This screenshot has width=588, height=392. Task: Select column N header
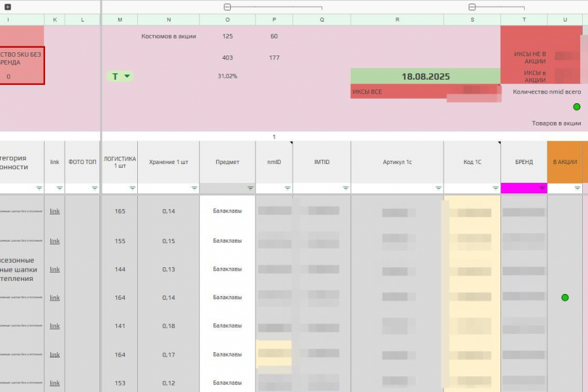[169, 20]
